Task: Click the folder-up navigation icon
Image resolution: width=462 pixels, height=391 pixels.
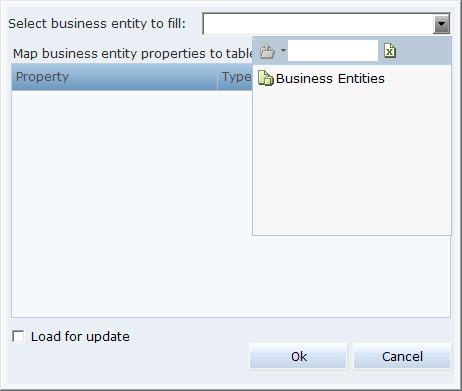Action: 267,51
